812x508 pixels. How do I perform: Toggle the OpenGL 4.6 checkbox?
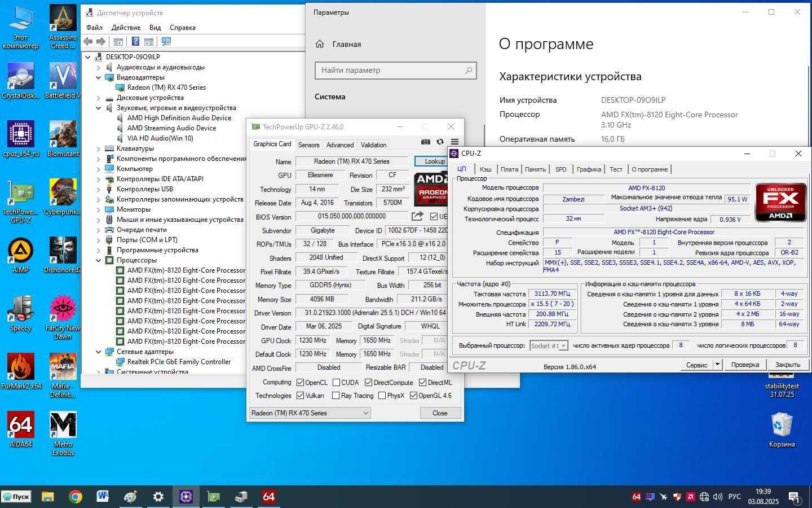pos(414,395)
